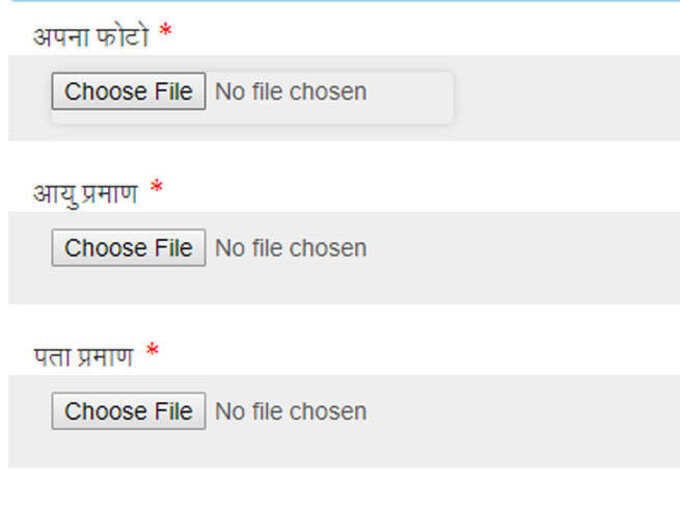Click red asterisk next to अपना फोटो
The height and width of the screenshot is (509, 680).
click(166, 31)
